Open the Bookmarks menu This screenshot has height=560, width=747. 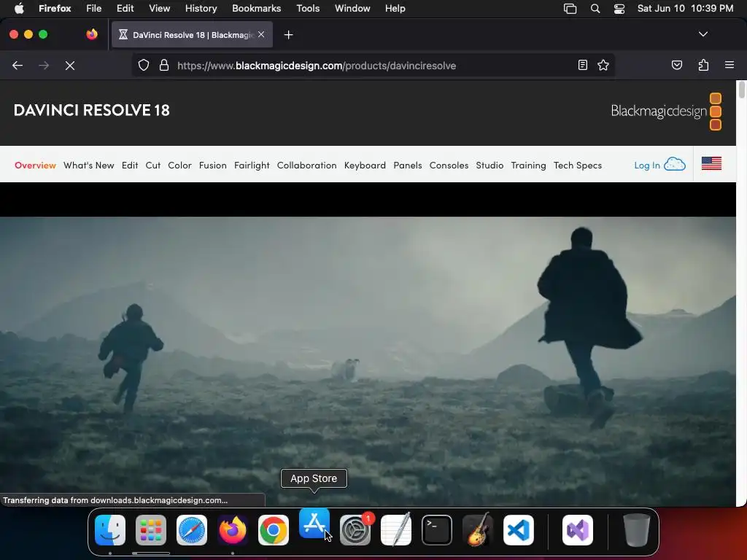coord(256,9)
